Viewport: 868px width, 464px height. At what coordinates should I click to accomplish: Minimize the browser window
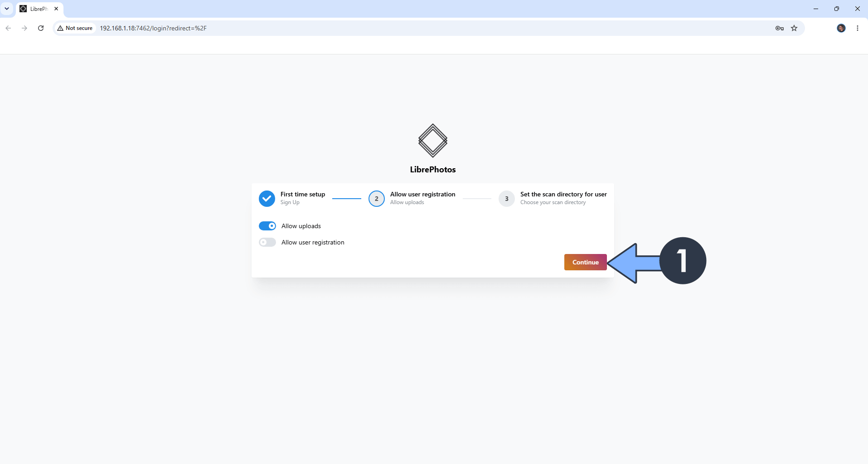[816, 9]
